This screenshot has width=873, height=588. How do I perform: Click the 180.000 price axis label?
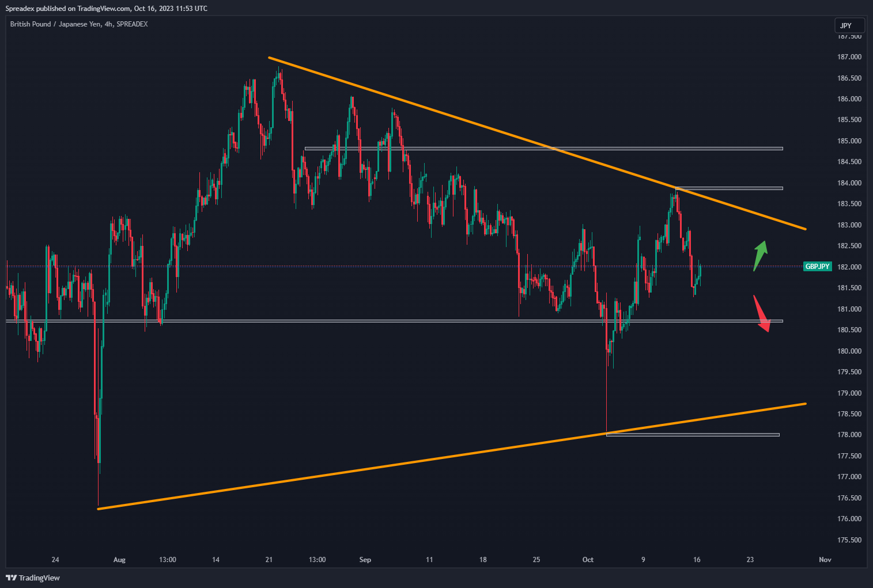click(x=849, y=351)
